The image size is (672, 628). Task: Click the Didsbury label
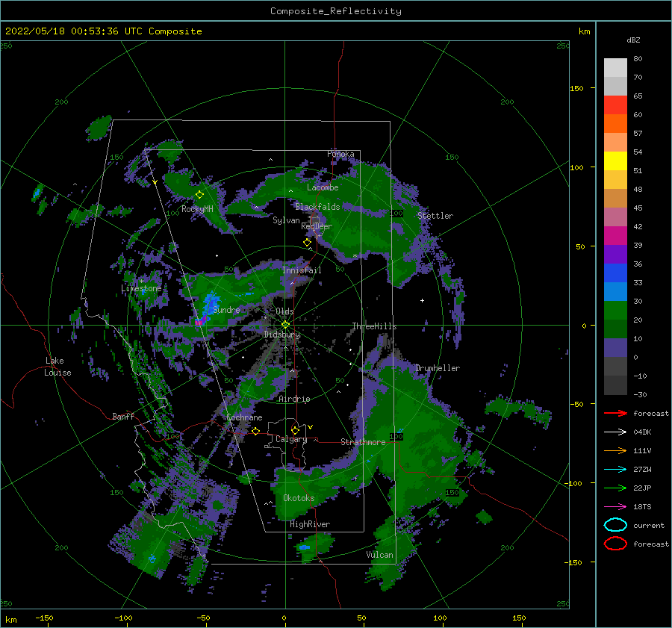[282, 335]
